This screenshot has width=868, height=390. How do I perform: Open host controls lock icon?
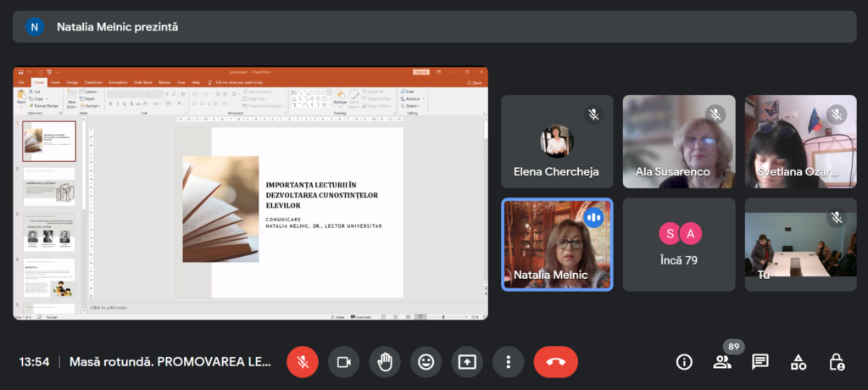837,362
